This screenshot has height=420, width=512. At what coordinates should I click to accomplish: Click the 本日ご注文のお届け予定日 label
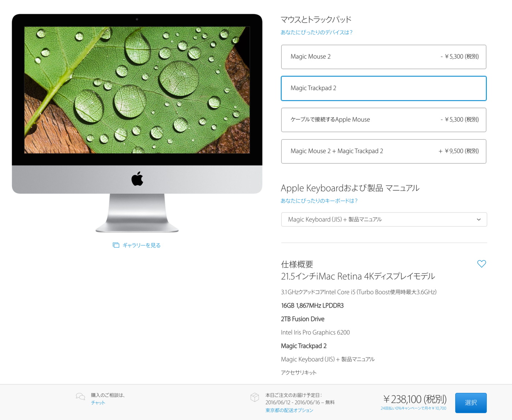coord(294,395)
